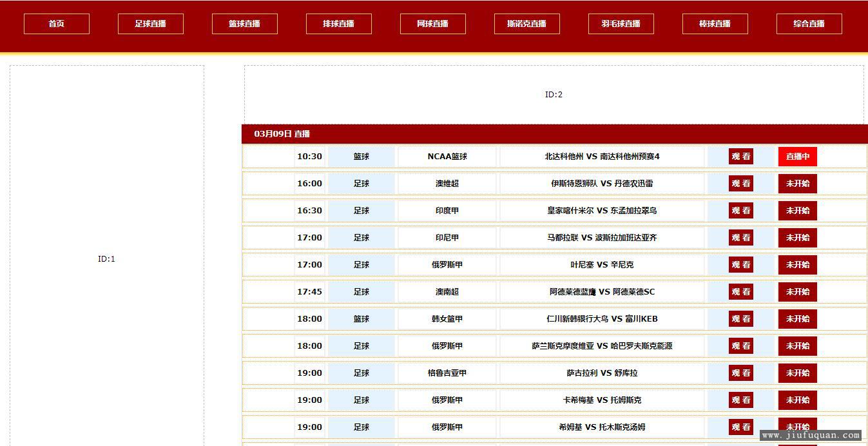
Task: Click 观看 for the 韩女篮甲 18:00 game
Action: coord(741,319)
